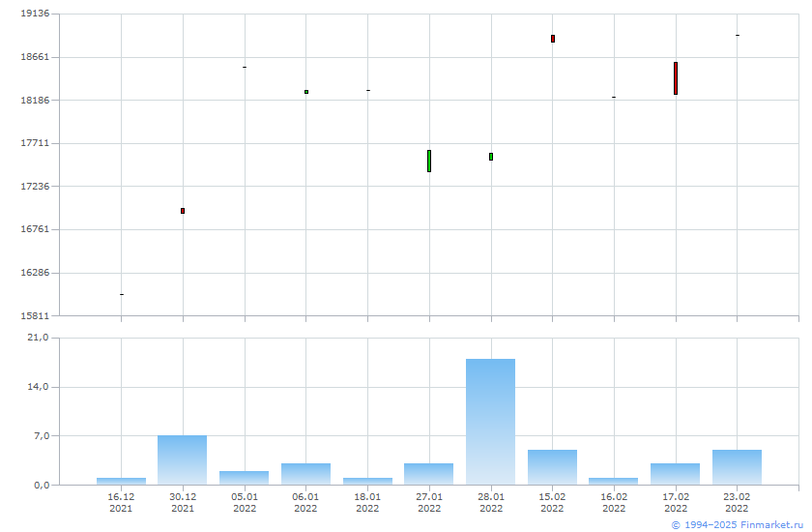Click the 7,0 volume axis label
The image size is (812, 532).
coord(42,436)
